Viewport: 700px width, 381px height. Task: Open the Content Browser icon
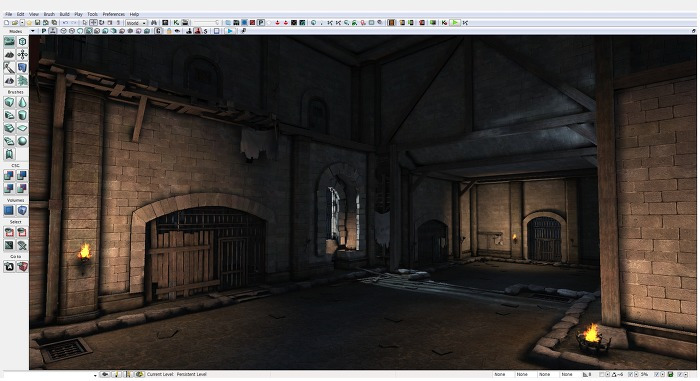(x=165, y=23)
